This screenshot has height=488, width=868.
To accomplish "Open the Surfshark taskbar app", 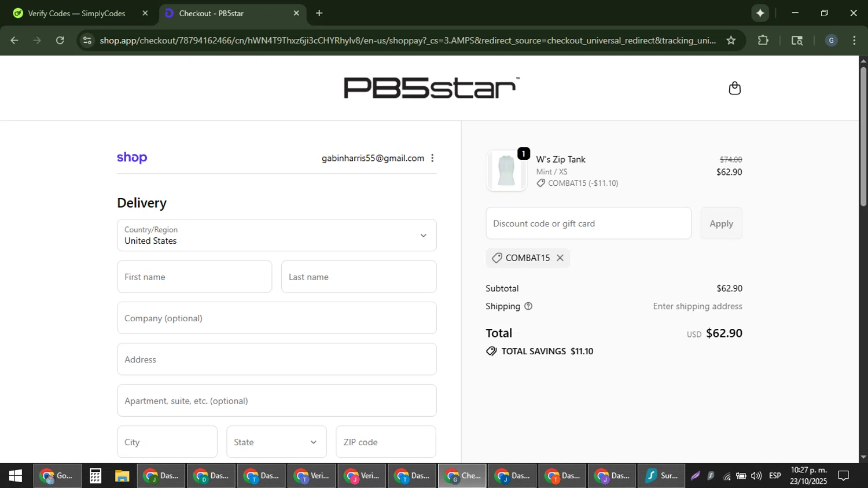I will pyautogui.click(x=661, y=476).
